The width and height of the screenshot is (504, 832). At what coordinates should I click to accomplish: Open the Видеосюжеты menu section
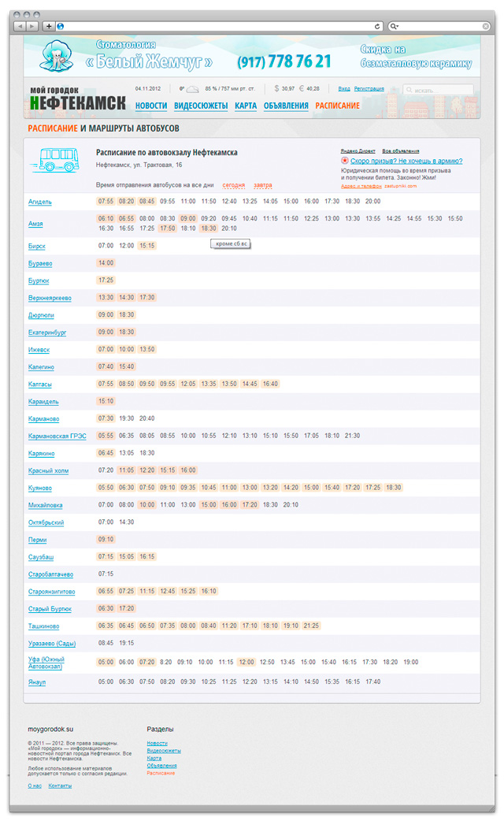pos(201,106)
